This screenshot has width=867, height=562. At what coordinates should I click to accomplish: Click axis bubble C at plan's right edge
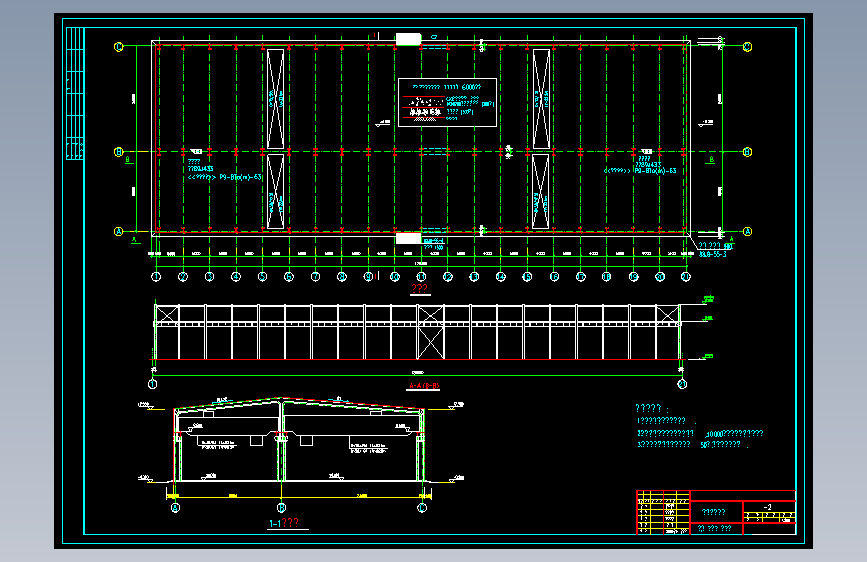(747, 46)
